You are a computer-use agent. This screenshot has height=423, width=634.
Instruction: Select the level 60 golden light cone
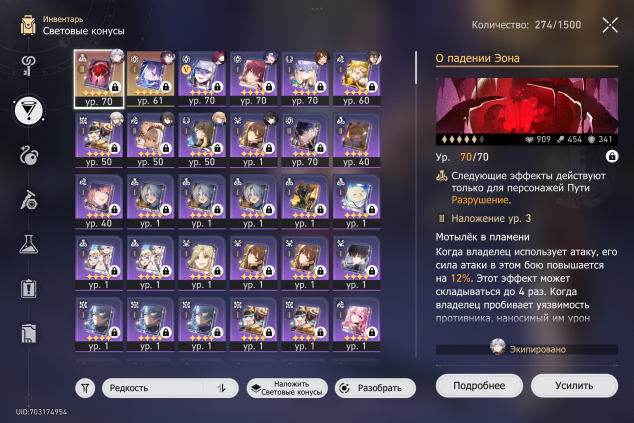[x=357, y=79]
